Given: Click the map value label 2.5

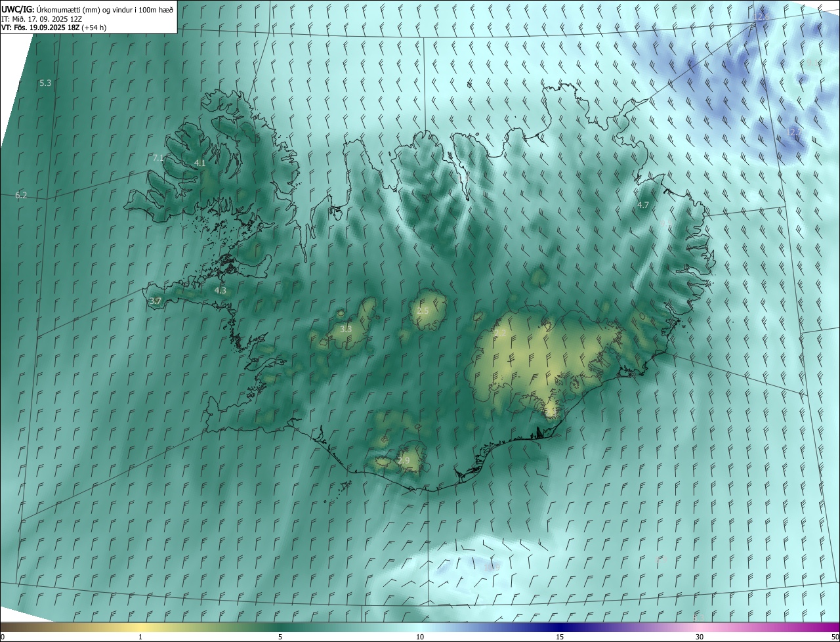Looking at the screenshot, I should 423,311.
